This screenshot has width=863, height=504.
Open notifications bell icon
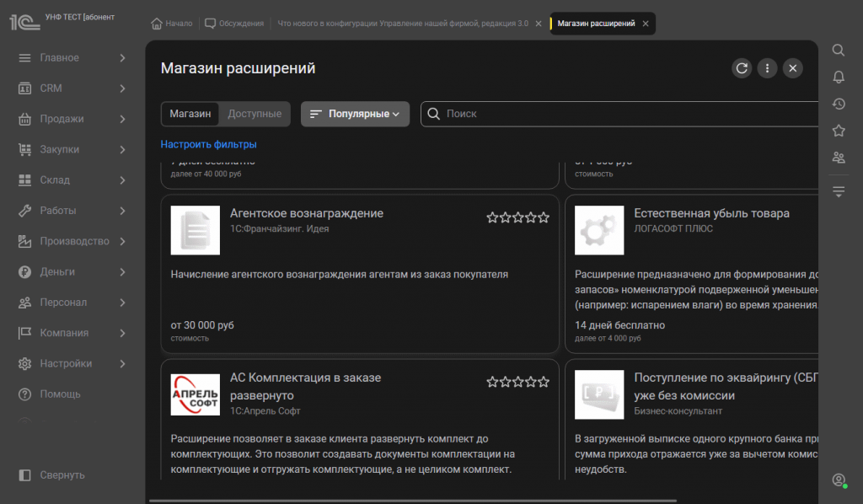(839, 77)
